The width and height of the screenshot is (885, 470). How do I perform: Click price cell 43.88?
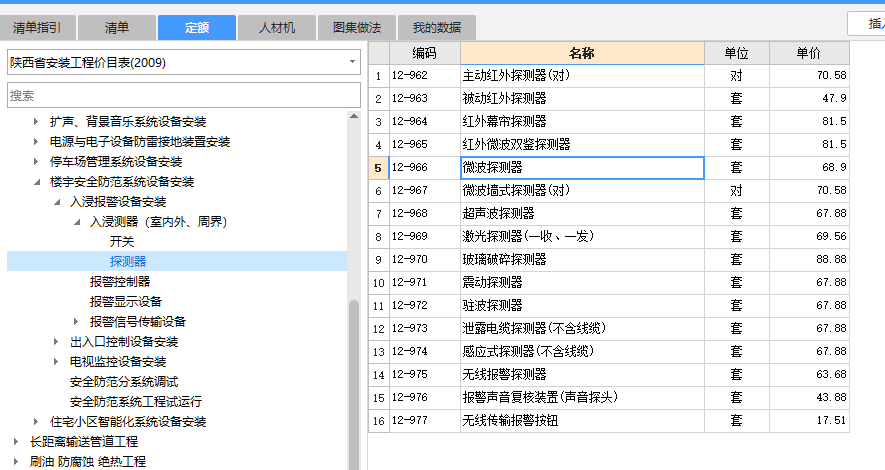coord(809,397)
